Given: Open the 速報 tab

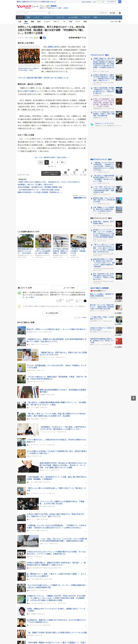Looking at the screenshot, I should point(28,17).
